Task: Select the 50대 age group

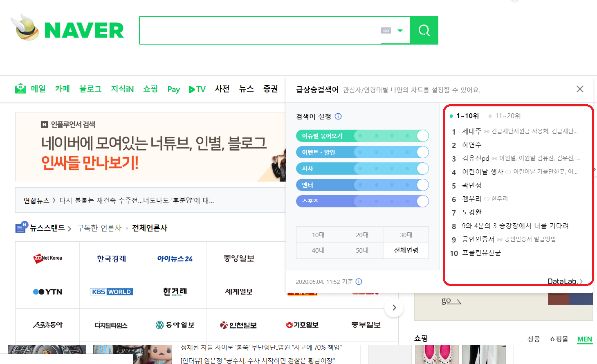Action: coord(362,250)
